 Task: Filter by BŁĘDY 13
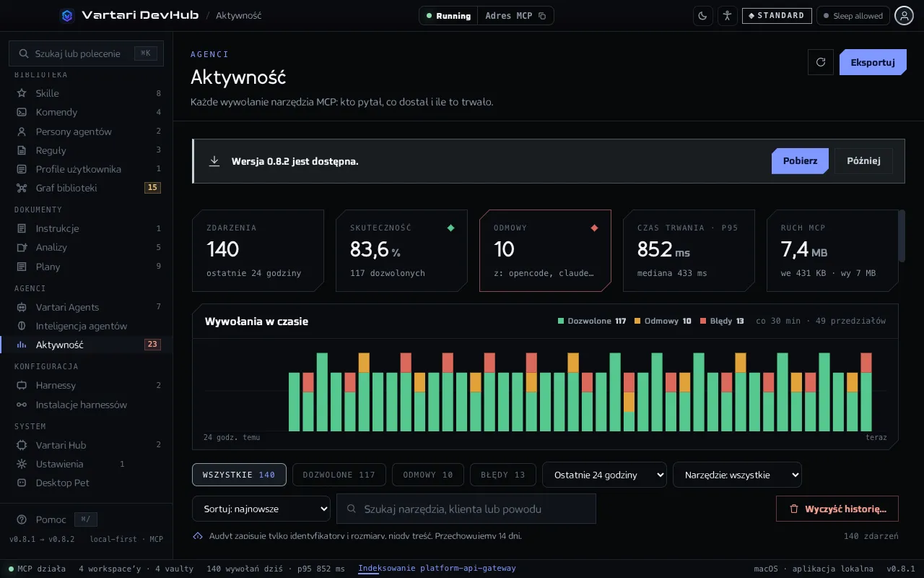pyautogui.click(x=503, y=475)
